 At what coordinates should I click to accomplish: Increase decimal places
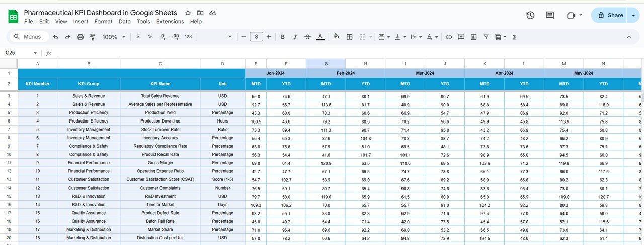pos(175,37)
